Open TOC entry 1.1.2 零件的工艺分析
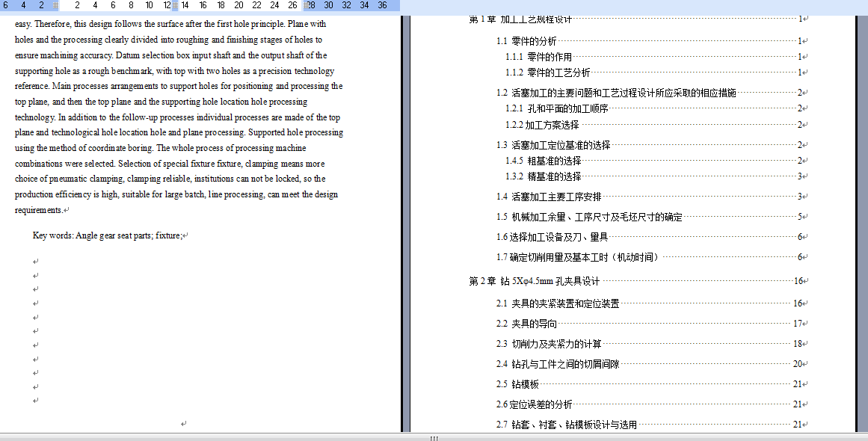 coord(656,73)
